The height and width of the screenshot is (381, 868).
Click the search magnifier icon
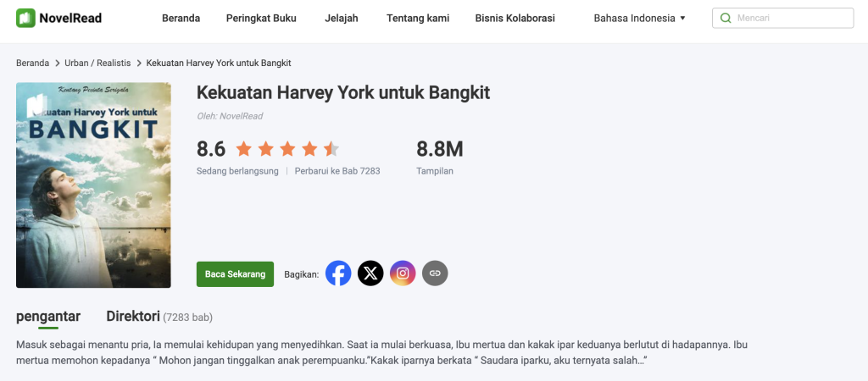(726, 18)
